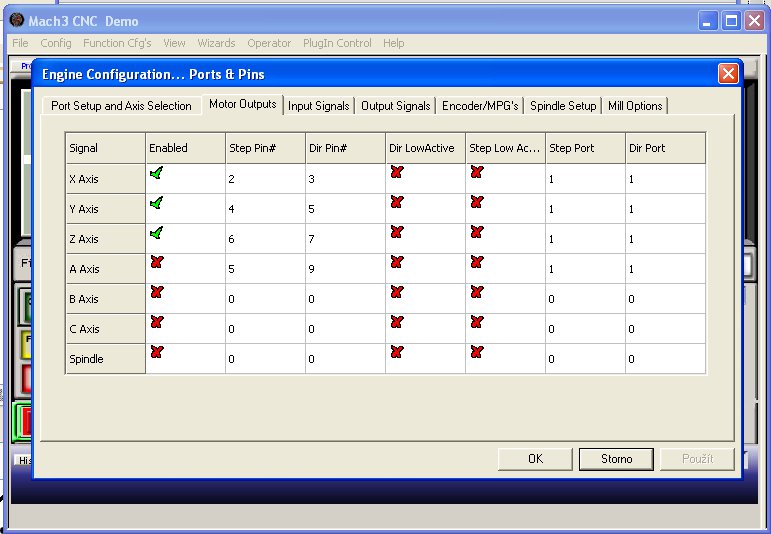The width and height of the screenshot is (771, 534).
Task: Enable the A Axis red cross
Action: tap(156, 263)
